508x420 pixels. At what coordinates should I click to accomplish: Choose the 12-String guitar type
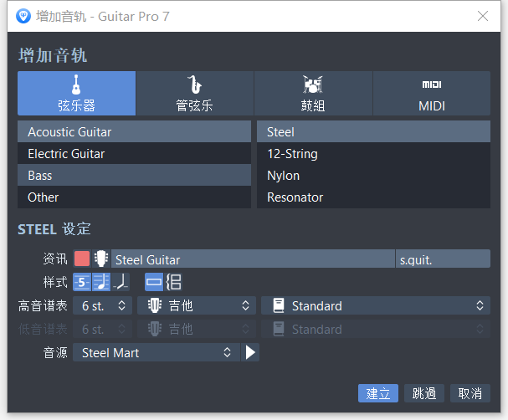pos(373,153)
